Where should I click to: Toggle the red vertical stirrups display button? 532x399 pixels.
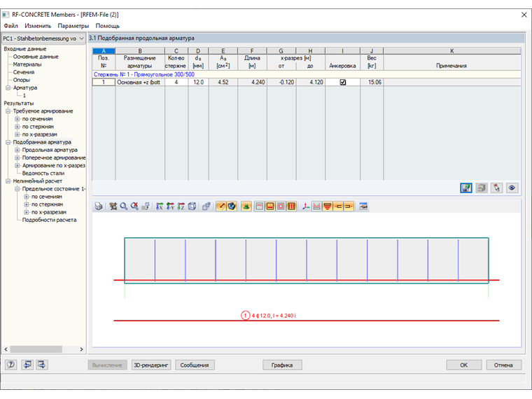coord(291,206)
